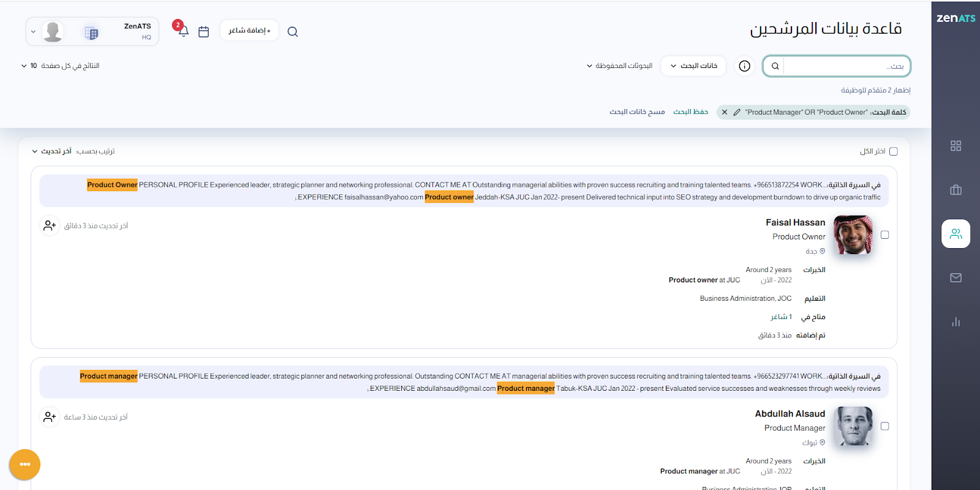Edit the search keyword with pencil icon

737,112
